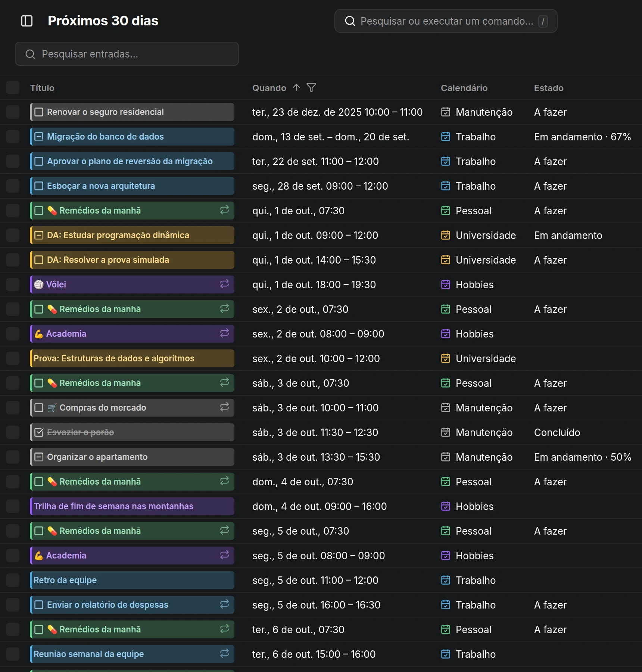Click the Calendário column header
Screen dimensions: 642x672
pyautogui.click(x=464, y=88)
